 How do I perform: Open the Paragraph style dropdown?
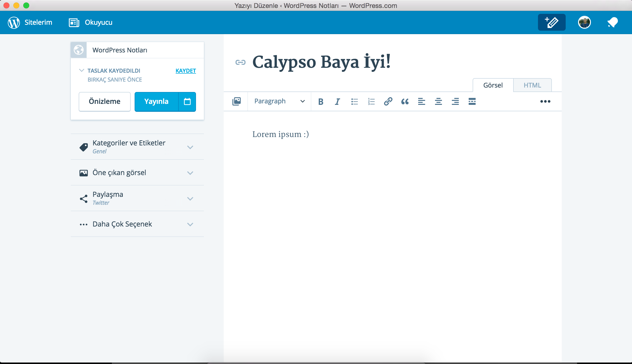coord(279,101)
